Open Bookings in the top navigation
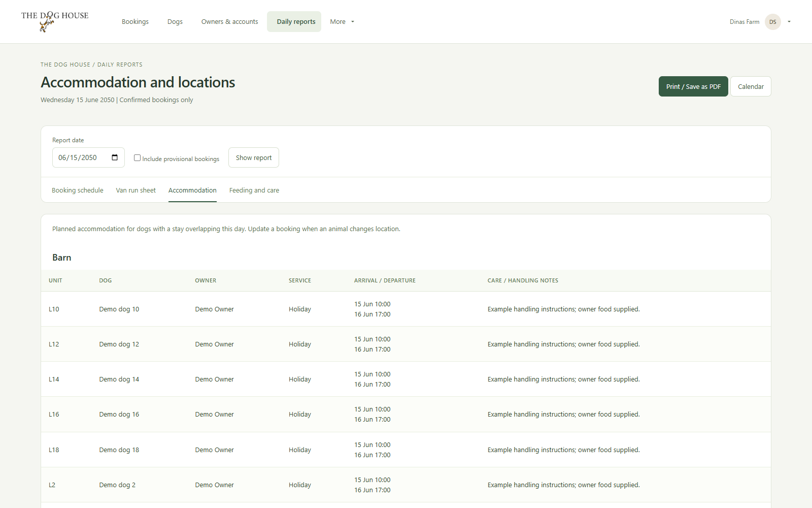812x508 pixels. [x=135, y=22]
